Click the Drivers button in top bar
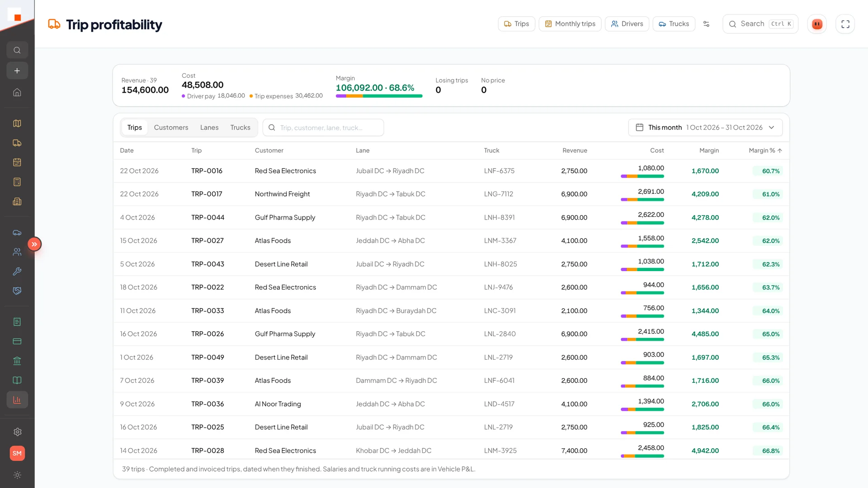The image size is (868, 488). pos(627,24)
